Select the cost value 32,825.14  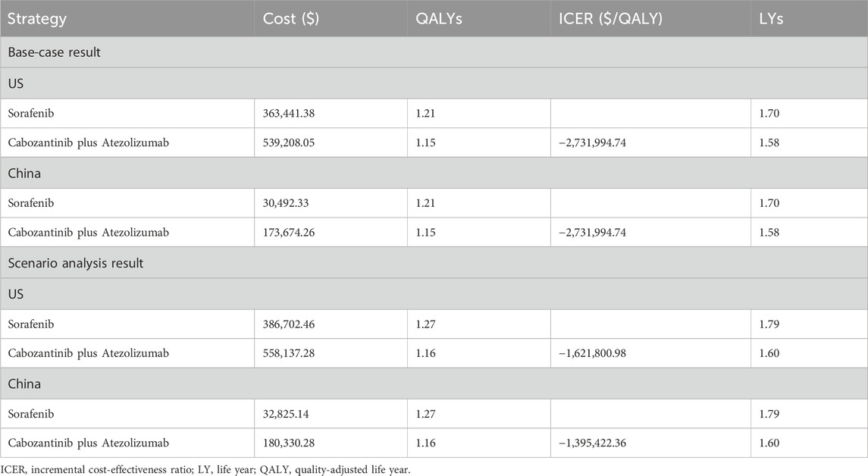pyautogui.click(x=296, y=414)
